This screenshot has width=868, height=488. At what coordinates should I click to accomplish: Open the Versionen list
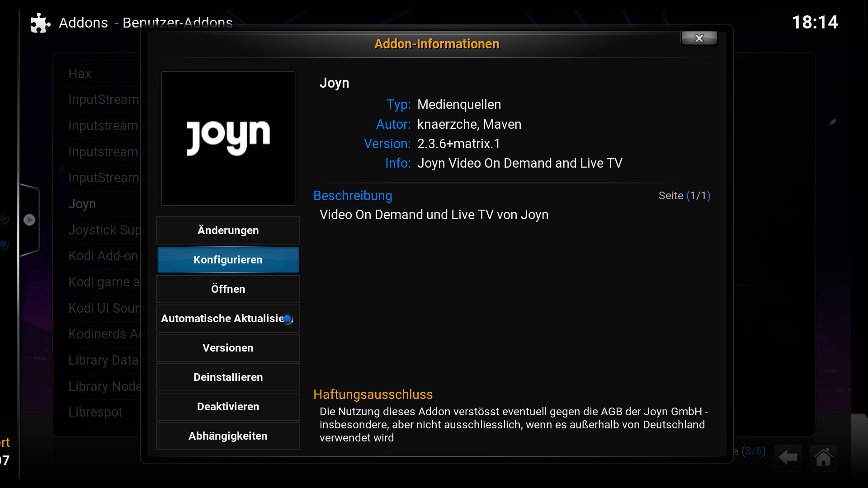click(228, 348)
